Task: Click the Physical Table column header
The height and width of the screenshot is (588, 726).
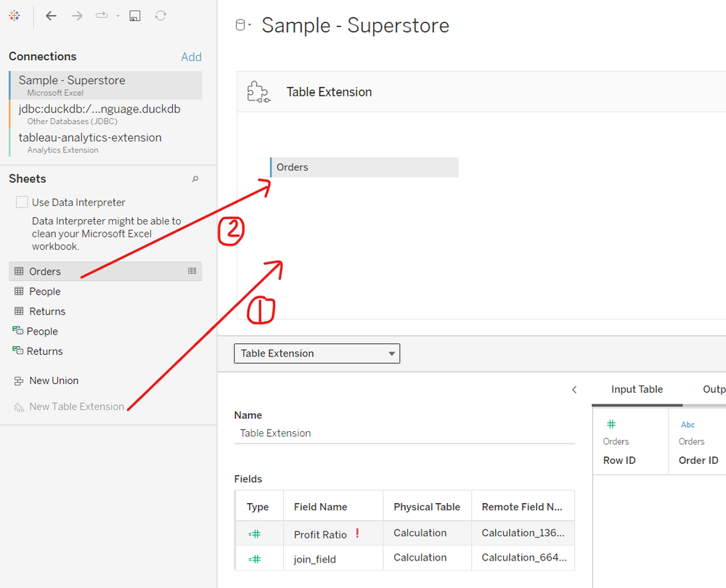Action: tap(426, 507)
